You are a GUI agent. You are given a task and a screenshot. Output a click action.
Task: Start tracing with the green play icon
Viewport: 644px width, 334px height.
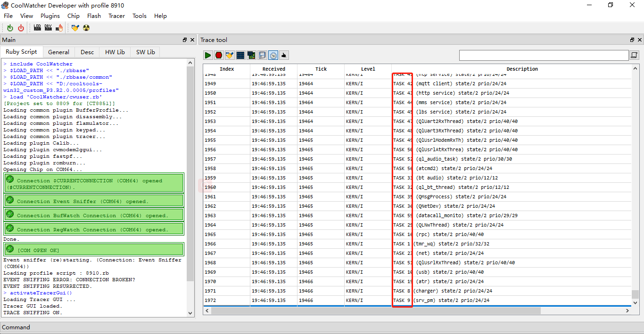(x=208, y=55)
